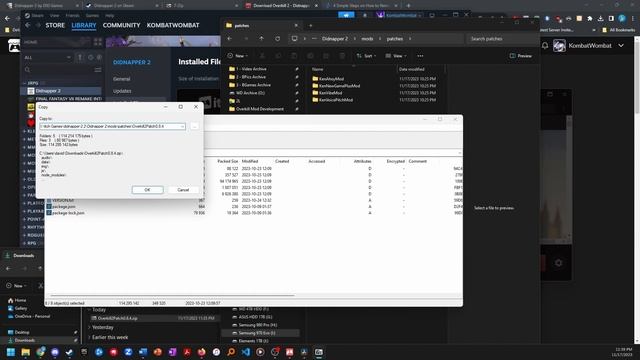Image resolution: width=640 pixels, height=360 pixels.
Task: Open Firefox from the taskbar
Action: 202,352
